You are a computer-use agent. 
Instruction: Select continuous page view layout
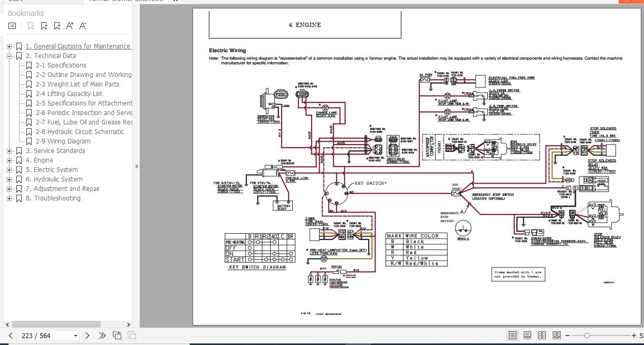[527, 336]
